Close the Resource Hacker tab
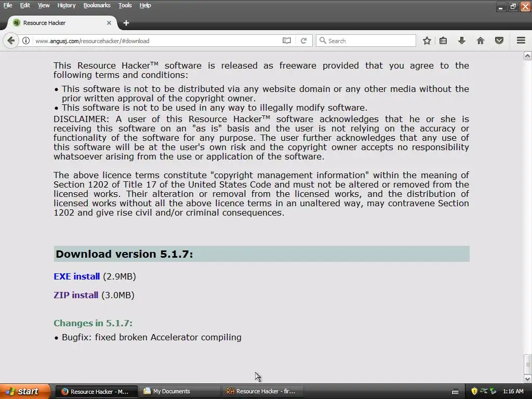The width and height of the screenshot is (532, 399). 109,23
